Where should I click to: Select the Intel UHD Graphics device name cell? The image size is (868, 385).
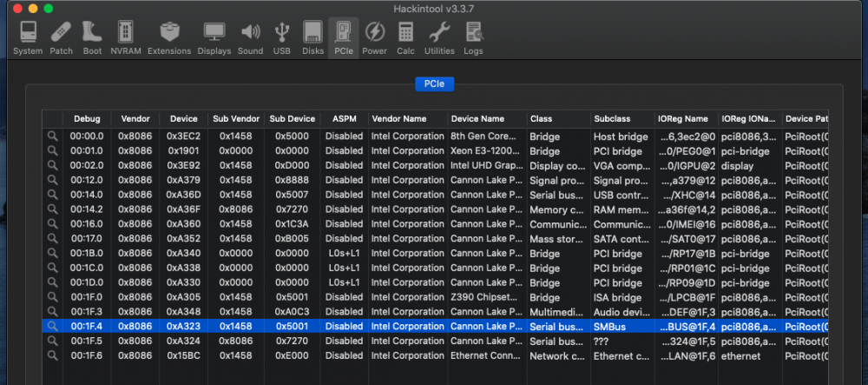(x=487, y=165)
